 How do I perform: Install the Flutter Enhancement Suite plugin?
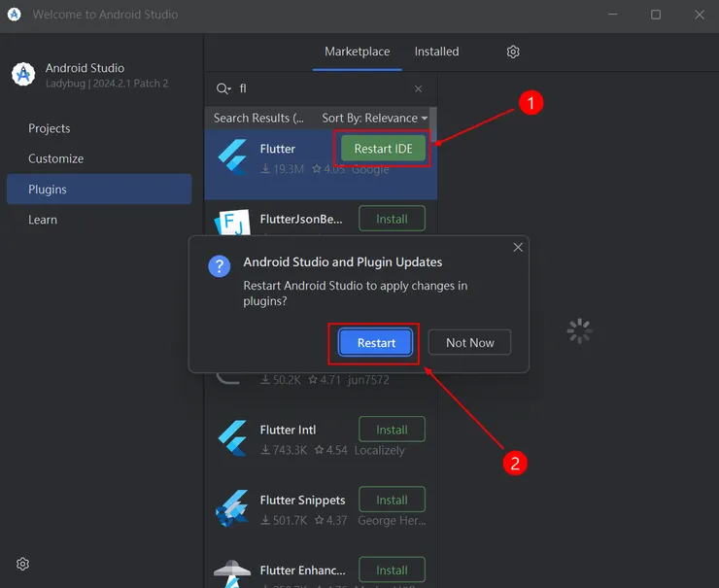393,571
